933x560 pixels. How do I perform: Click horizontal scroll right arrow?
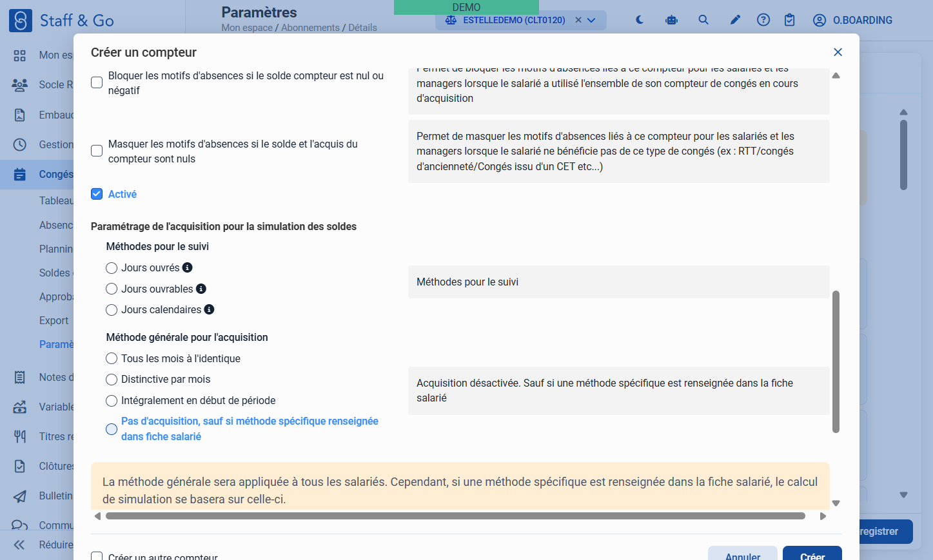823,516
